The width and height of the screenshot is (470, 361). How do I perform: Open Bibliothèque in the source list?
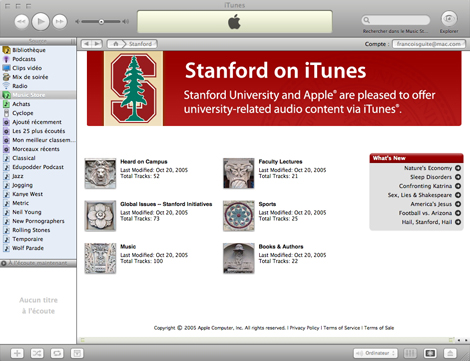[x=38, y=50]
